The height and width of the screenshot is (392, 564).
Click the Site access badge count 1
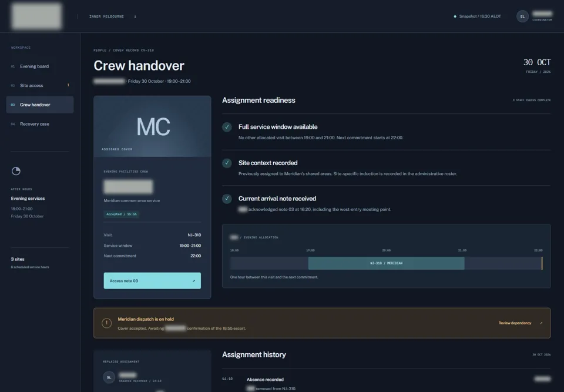pos(68,85)
